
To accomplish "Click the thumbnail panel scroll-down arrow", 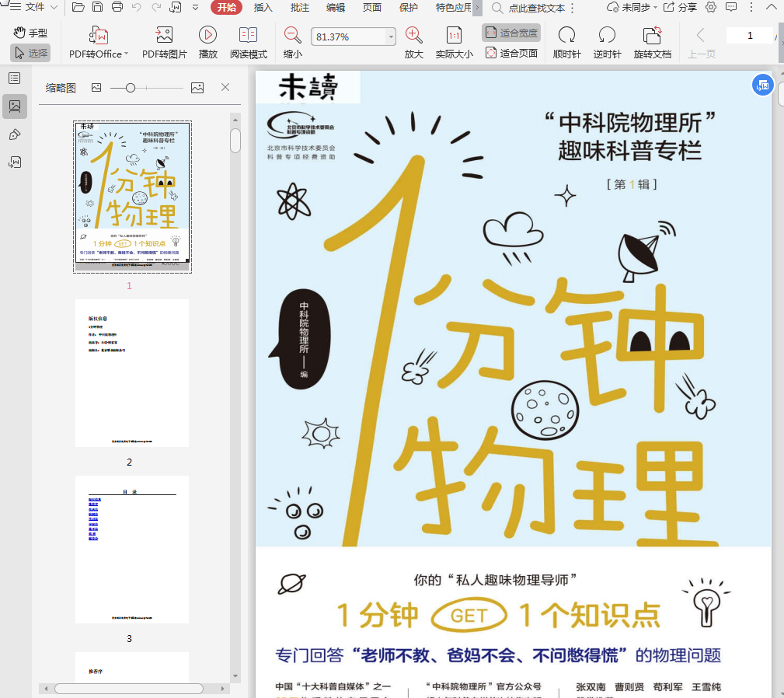I will pos(235,676).
